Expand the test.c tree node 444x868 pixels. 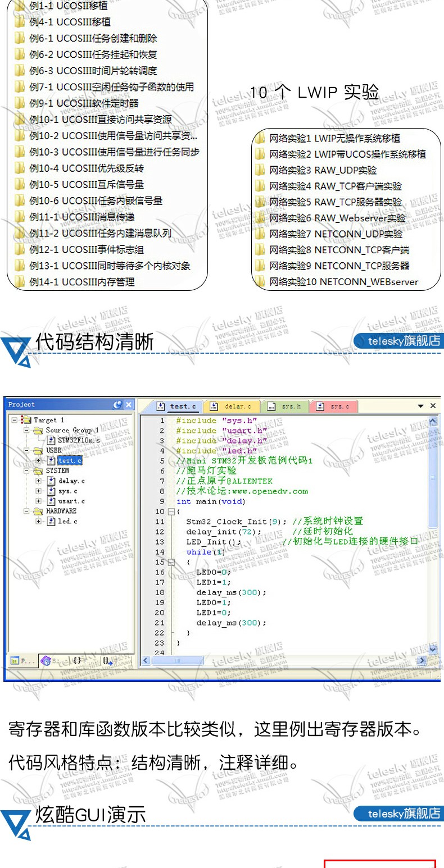coord(39,461)
